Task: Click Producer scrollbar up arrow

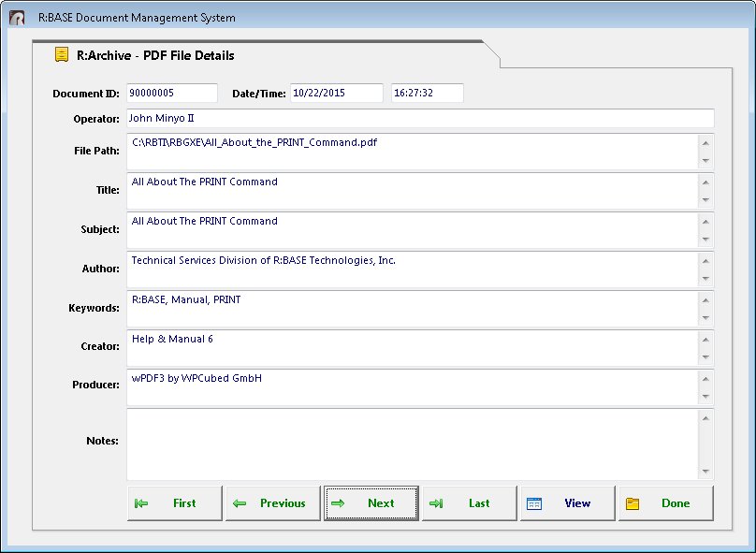Action: pyautogui.click(x=705, y=379)
